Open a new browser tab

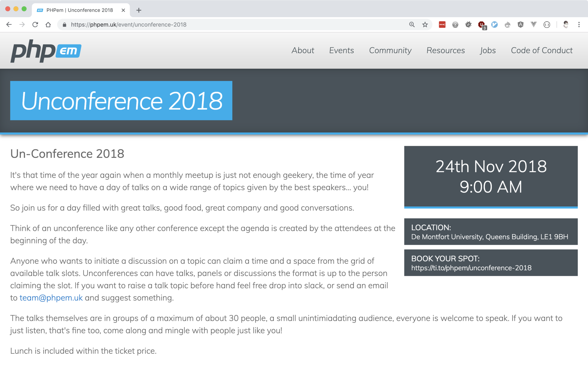[x=139, y=10]
